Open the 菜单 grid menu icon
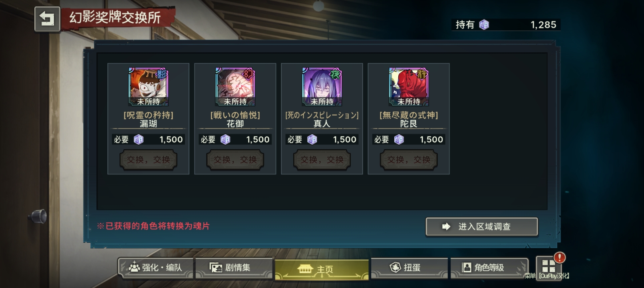 tap(549, 267)
